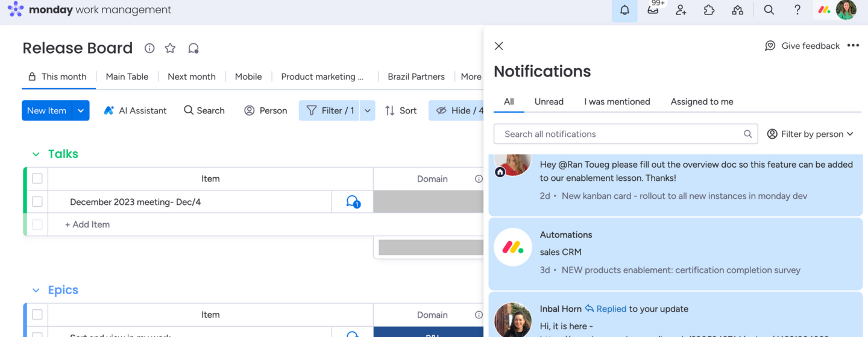This screenshot has height=337, width=868.
Task: Open the I was mentioned tab
Action: coord(617,102)
